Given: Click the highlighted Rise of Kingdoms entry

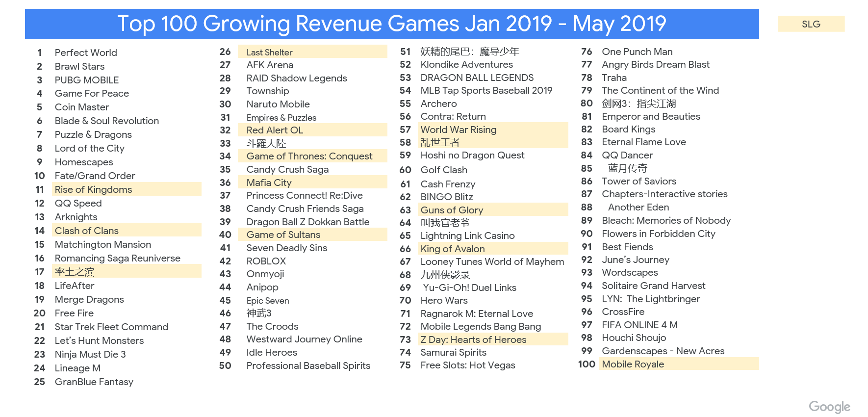Looking at the screenshot, I should [x=93, y=189].
